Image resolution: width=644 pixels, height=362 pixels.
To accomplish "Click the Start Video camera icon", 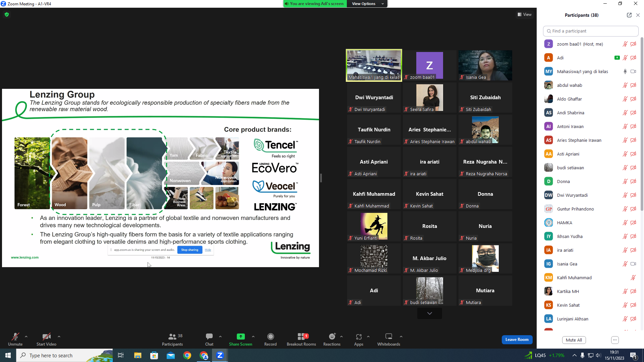I will [46, 337].
